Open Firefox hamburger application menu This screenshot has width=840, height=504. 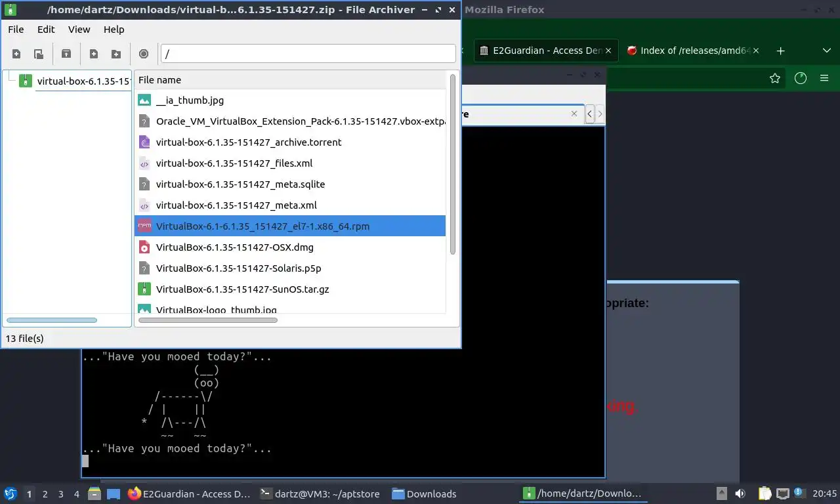pyautogui.click(x=824, y=78)
